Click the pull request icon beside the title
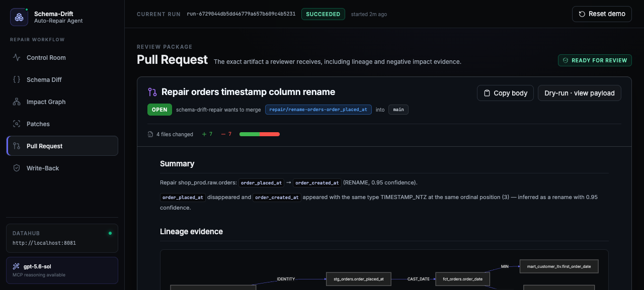 152,92
